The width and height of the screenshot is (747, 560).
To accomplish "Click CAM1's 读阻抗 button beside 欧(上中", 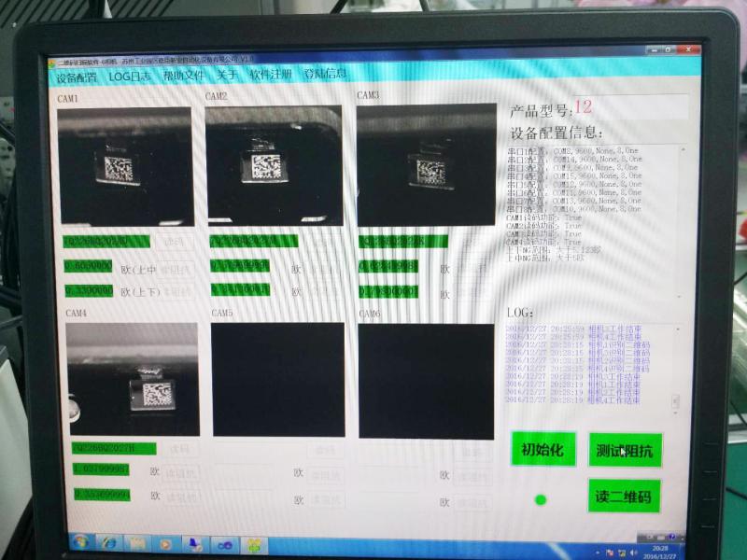I will (176, 269).
